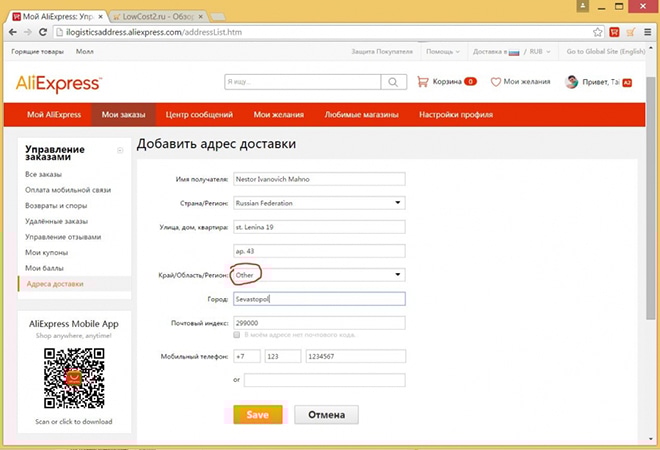Collapse the Управление заказами sidebar section
Image resolution: width=660 pixels, height=450 pixels.
coord(120,150)
